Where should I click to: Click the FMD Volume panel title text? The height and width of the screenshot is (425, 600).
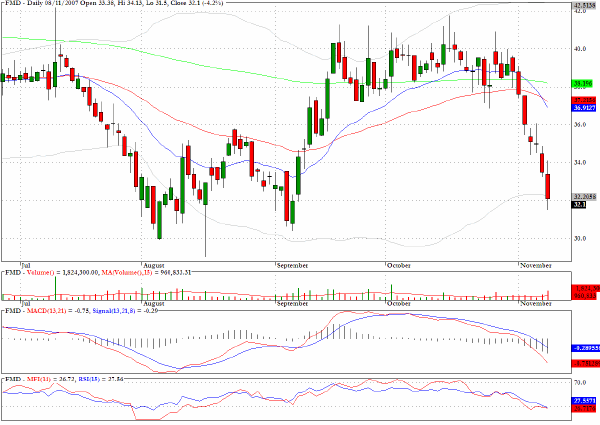tap(98, 272)
